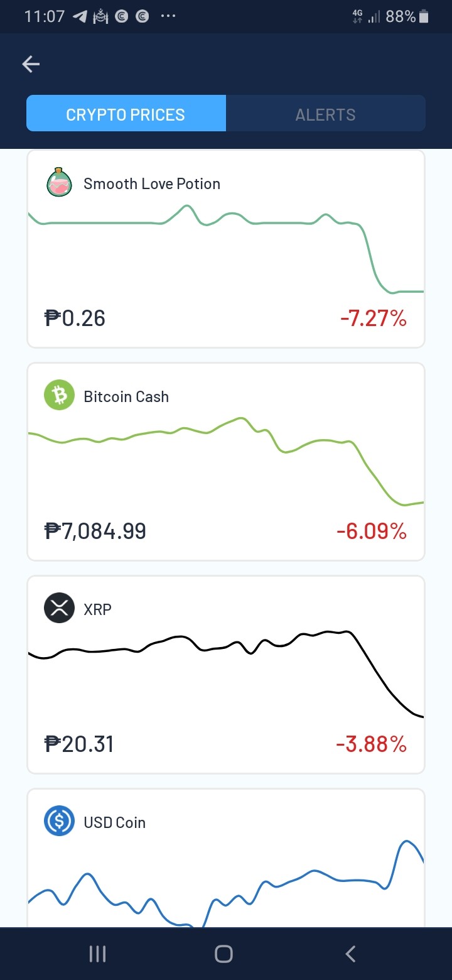
Task: Tap the back arrow icon
Action: pos(31,64)
